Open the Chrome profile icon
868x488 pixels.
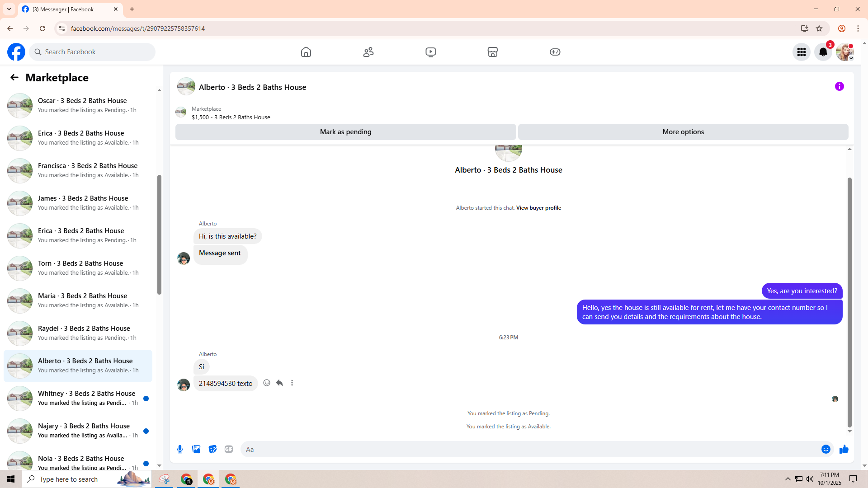(842, 28)
